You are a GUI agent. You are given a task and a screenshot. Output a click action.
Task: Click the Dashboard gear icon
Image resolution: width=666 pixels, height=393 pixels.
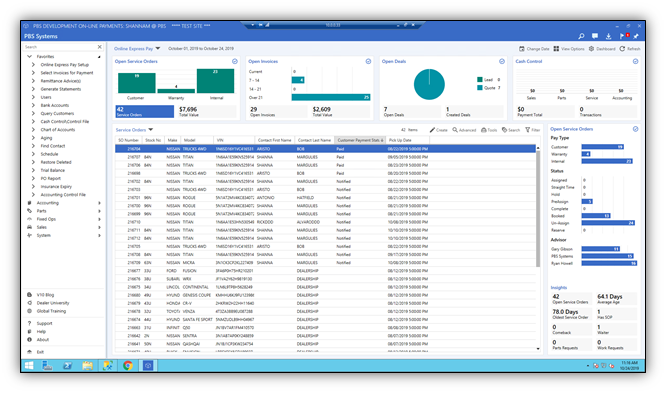tap(591, 49)
